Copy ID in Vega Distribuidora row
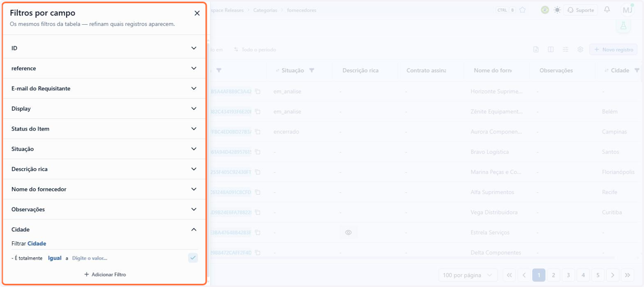The height and width of the screenshot is (287, 644). click(258, 212)
